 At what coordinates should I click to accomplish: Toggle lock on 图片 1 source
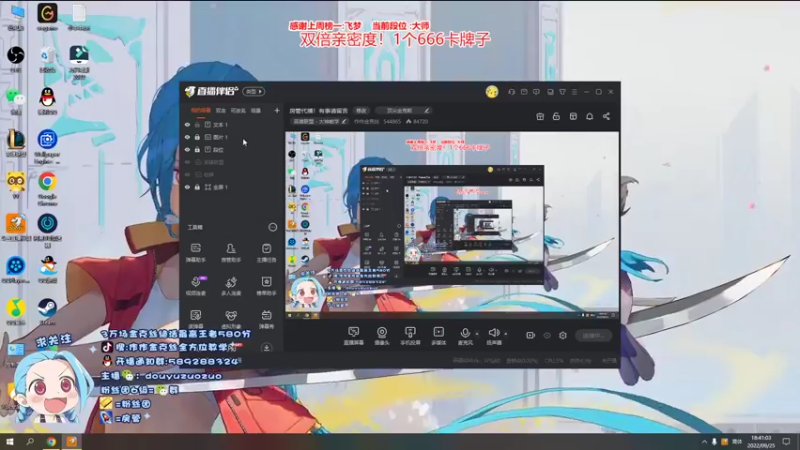tap(197, 137)
